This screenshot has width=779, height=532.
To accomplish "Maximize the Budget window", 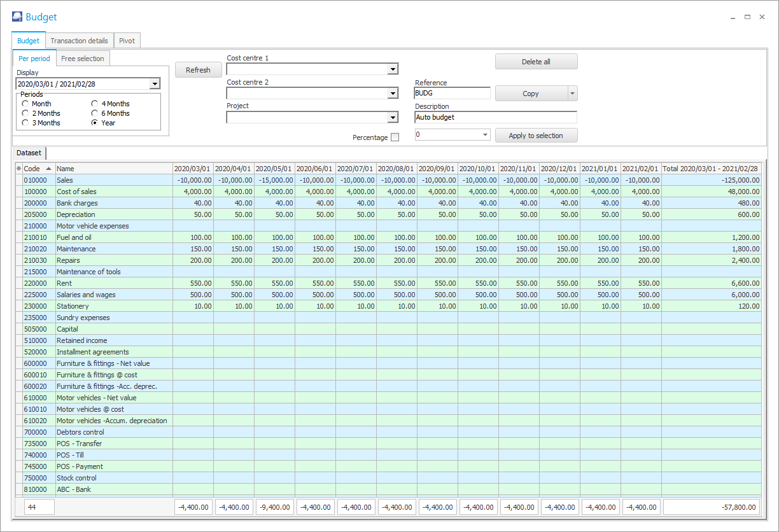I will click(747, 17).
